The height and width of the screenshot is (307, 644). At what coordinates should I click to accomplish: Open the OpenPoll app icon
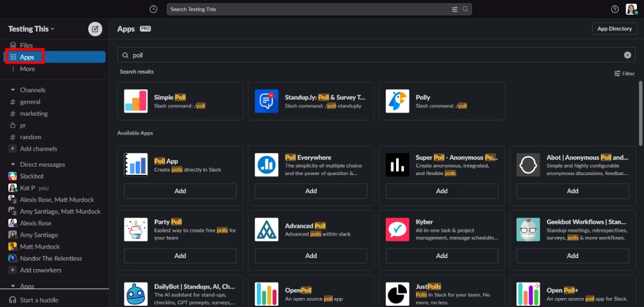point(267,294)
